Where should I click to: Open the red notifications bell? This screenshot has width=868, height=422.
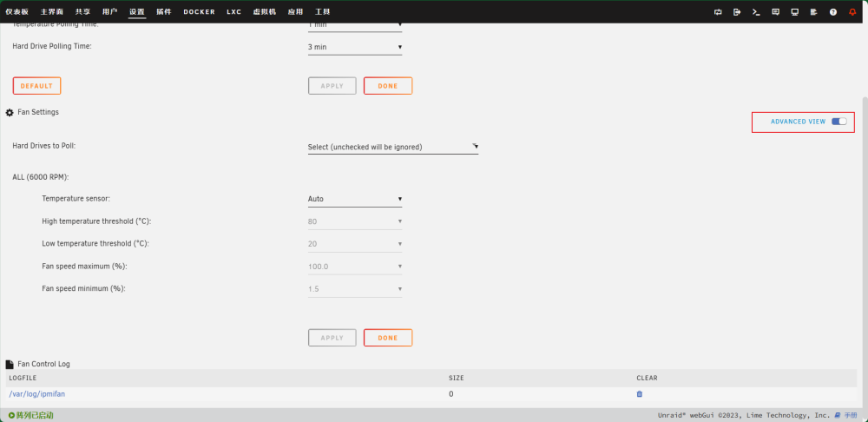click(852, 11)
